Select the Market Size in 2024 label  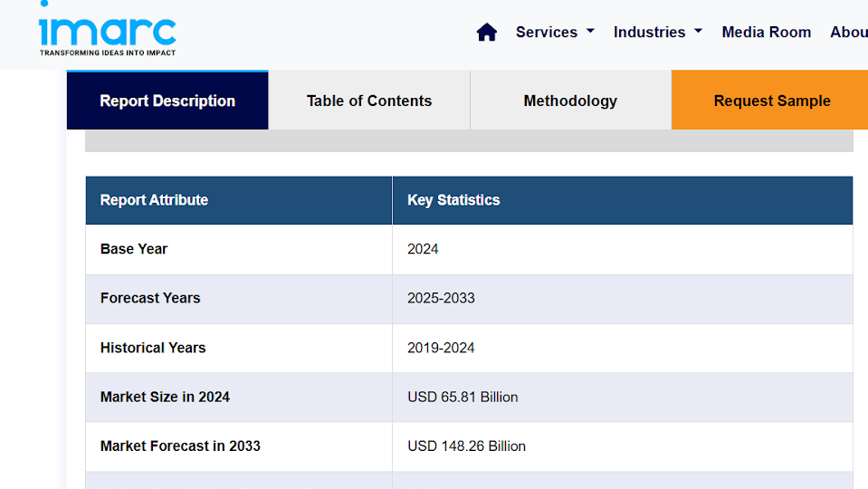point(165,397)
